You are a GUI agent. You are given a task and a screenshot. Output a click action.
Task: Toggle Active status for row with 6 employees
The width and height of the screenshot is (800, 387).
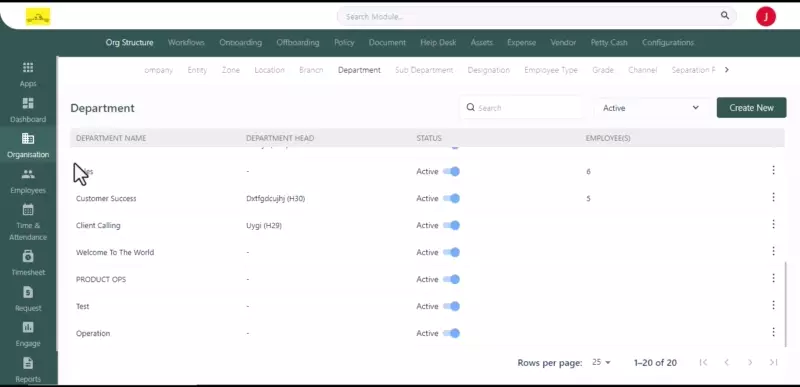coord(452,171)
